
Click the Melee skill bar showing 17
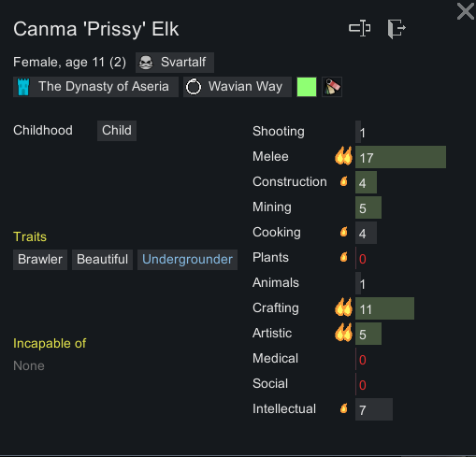(400, 157)
